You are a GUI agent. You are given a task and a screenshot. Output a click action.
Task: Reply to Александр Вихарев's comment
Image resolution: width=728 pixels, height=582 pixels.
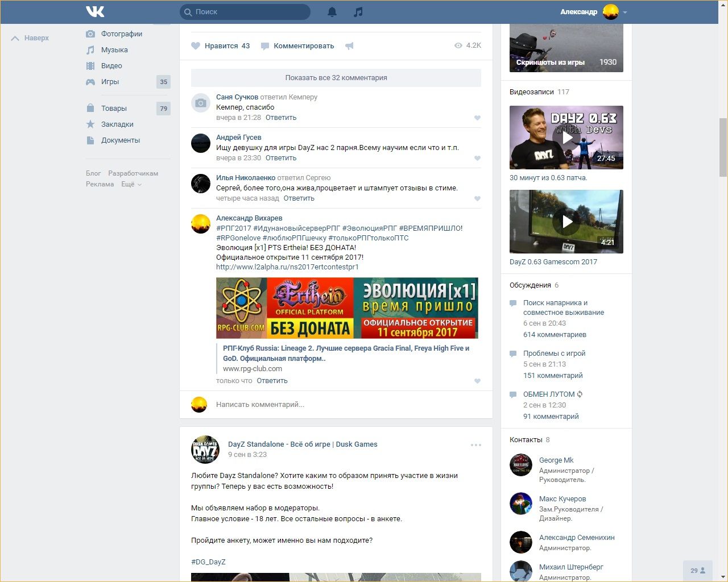tap(272, 381)
